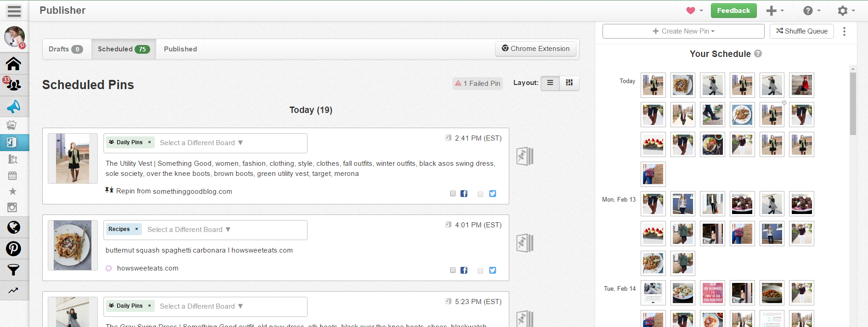Open the calendar icon in the sidebar

click(x=12, y=175)
